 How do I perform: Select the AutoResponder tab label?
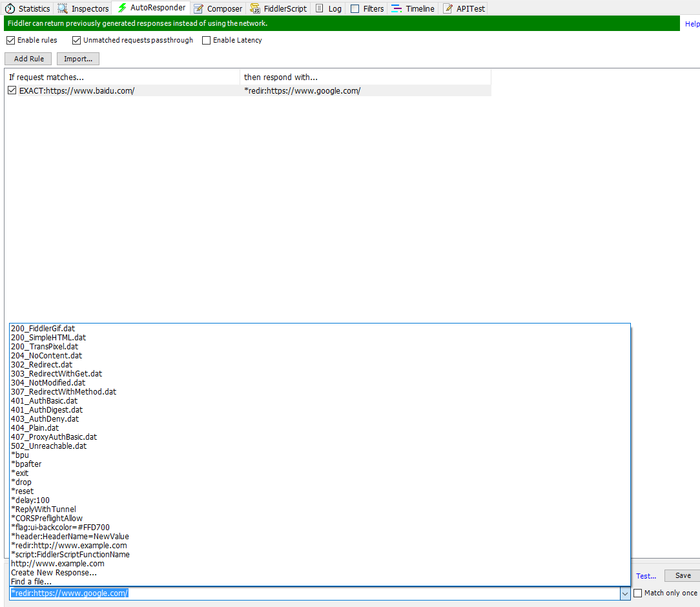click(158, 8)
